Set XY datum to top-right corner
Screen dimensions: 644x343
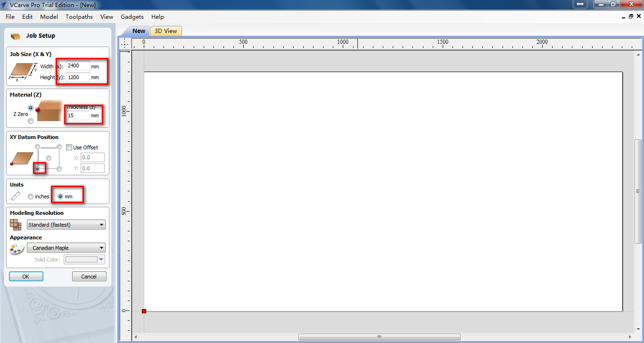[59, 147]
